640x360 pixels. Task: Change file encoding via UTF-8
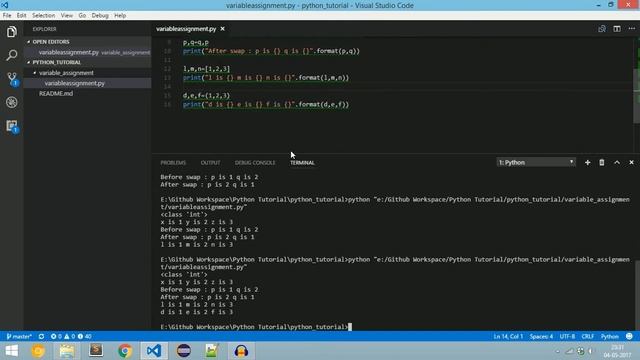click(567, 336)
